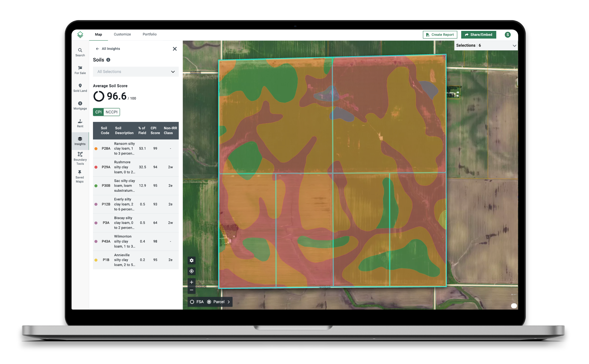The image size is (589, 364).
Task: Expand the Selections 6 dropdown
Action: tap(514, 45)
